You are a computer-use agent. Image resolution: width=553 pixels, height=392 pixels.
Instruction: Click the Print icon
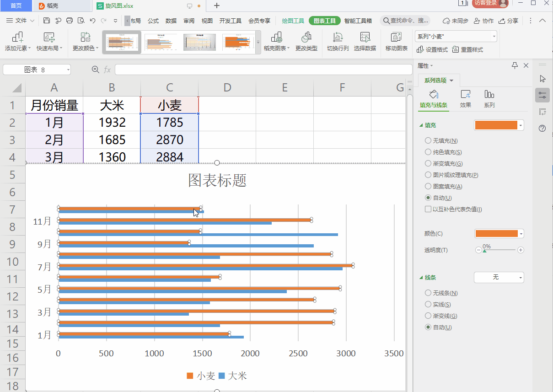(70, 21)
